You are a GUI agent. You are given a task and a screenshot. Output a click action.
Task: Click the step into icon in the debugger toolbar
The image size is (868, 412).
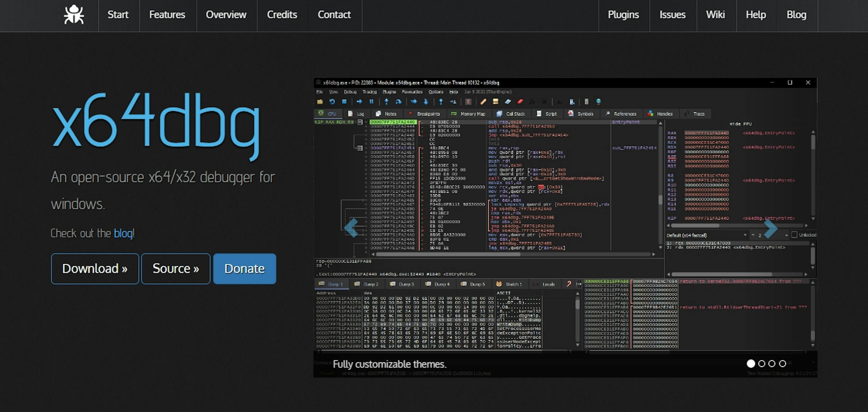387,101
